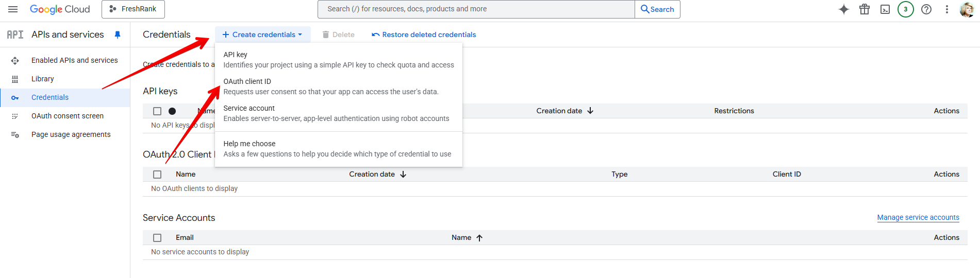Choose OAuth client ID from menu
The height and width of the screenshot is (278, 980).
(x=247, y=81)
